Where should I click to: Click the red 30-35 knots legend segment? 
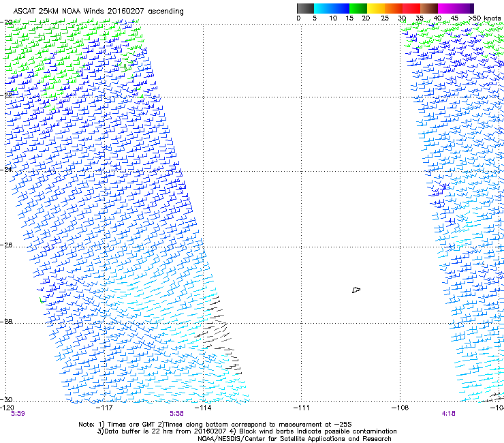tap(411, 8)
